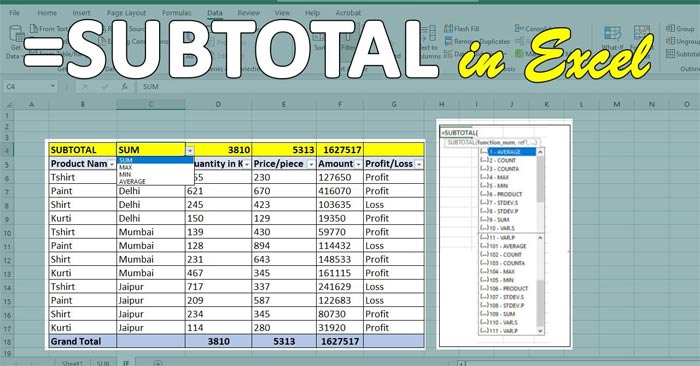Select '1 - AVERAGE' function_num option

tap(508, 152)
